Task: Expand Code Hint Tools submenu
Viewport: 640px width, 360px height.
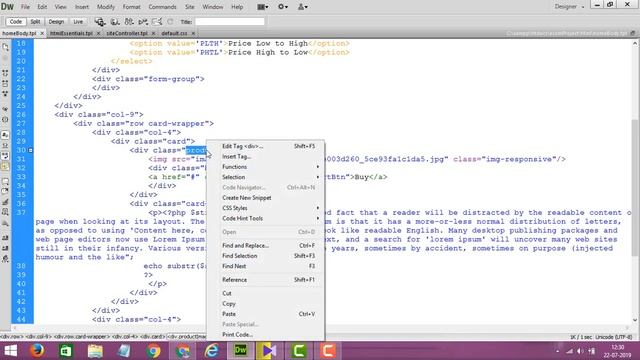Action: 269,218
